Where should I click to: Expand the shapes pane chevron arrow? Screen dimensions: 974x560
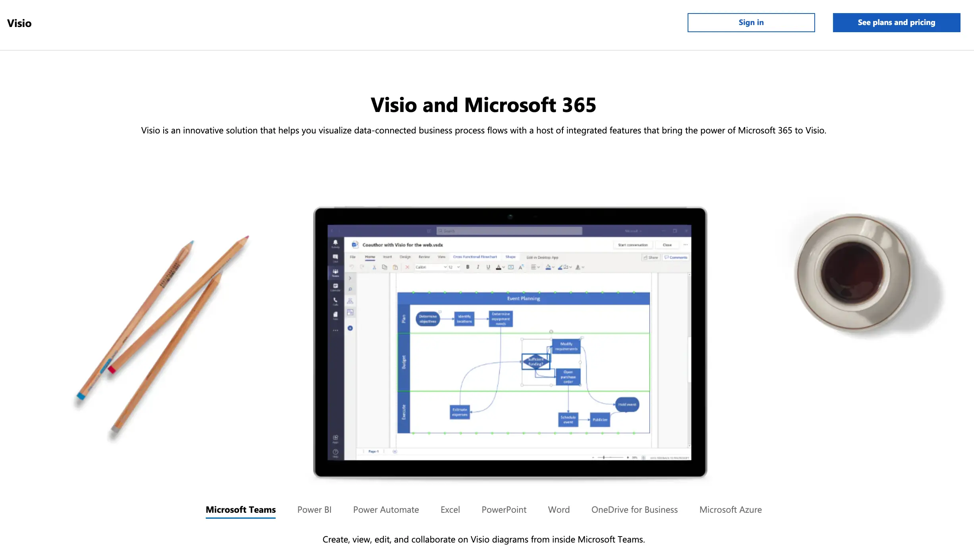coord(350,278)
